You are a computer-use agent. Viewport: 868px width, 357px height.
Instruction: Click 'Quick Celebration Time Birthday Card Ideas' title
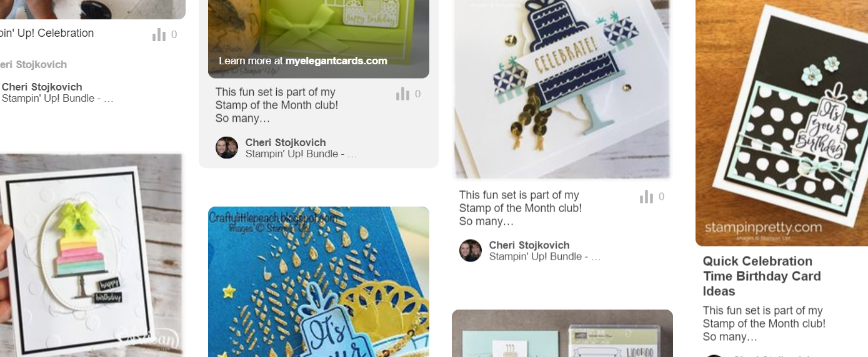pyautogui.click(x=762, y=276)
